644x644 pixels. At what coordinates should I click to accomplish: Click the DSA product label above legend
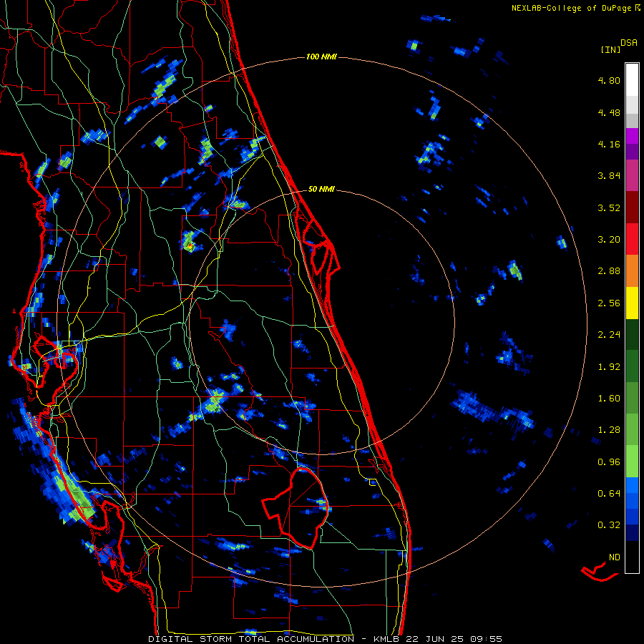click(629, 43)
